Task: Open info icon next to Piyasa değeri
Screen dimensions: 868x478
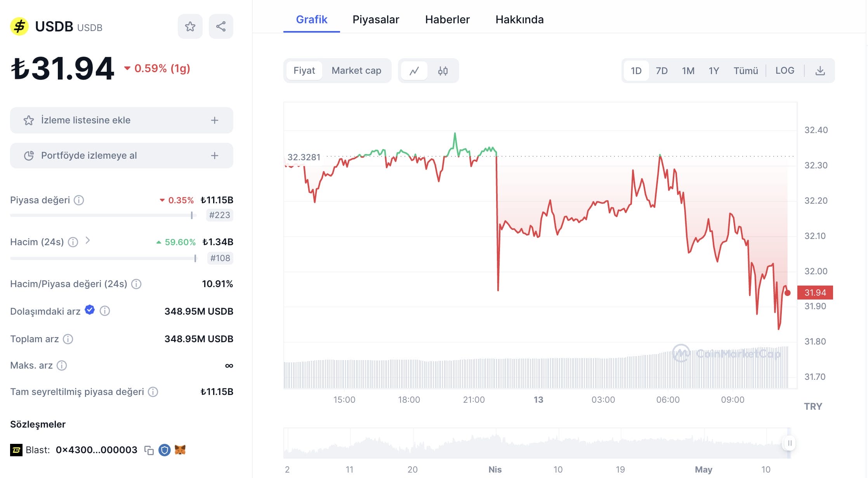Action: pyautogui.click(x=79, y=200)
